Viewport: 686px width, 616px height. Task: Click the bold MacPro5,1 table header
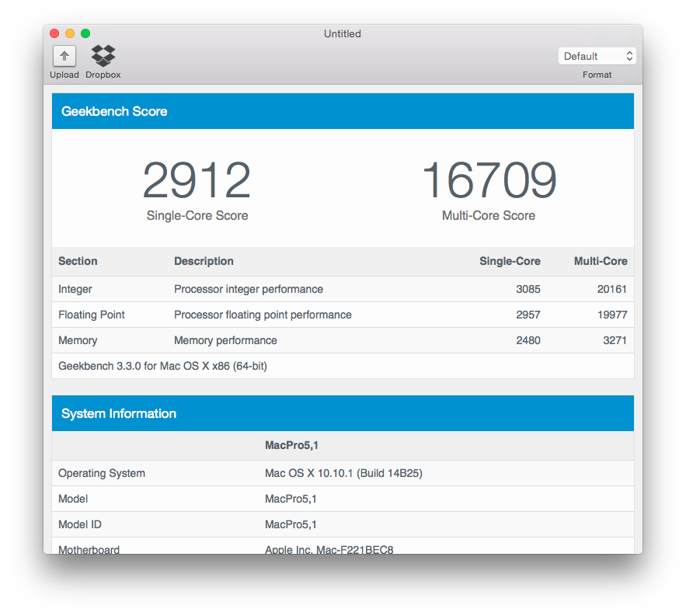tap(292, 445)
